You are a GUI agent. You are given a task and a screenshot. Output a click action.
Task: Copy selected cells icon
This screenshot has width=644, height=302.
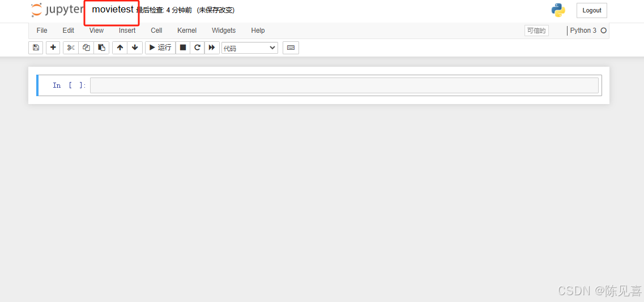(86, 48)
